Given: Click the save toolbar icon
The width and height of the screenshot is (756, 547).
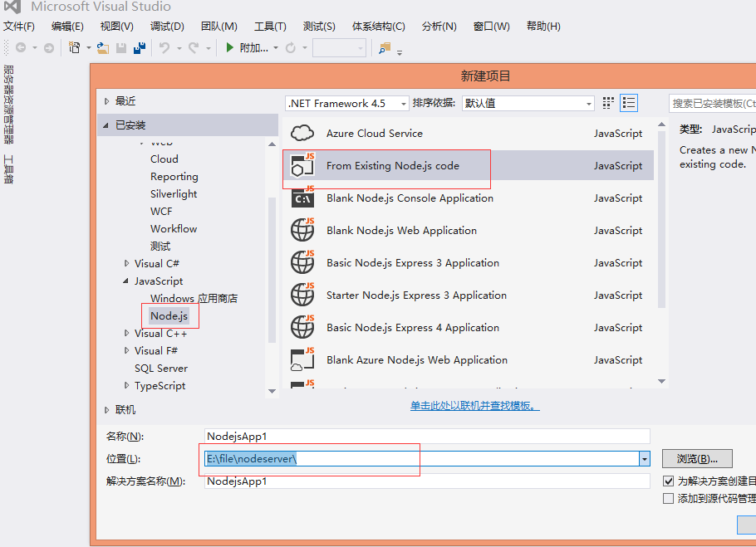Looking at the screenshot, I should [x=121, y=47].
